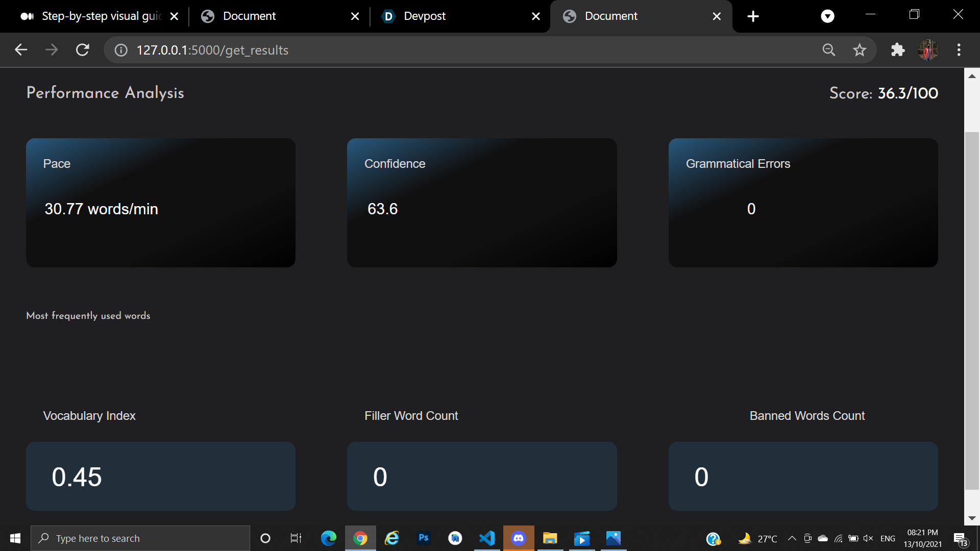Open Visual Studio Code from taskbar
This screenshot has height=551, width=980.
coord(487,538)
